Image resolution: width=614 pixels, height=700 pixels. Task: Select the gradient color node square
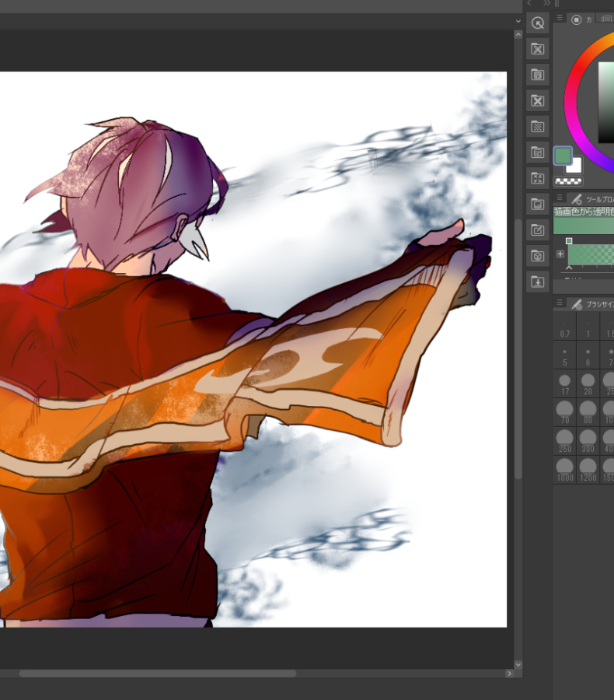coord(569,241)
